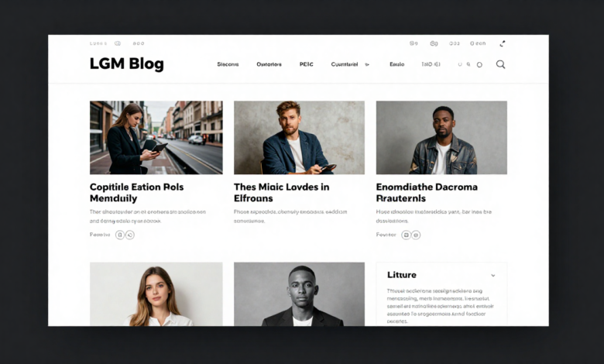This screenshot has height=364, width=604.
Task: Click the search magnifier icon in header
Action: click(500, 64)
